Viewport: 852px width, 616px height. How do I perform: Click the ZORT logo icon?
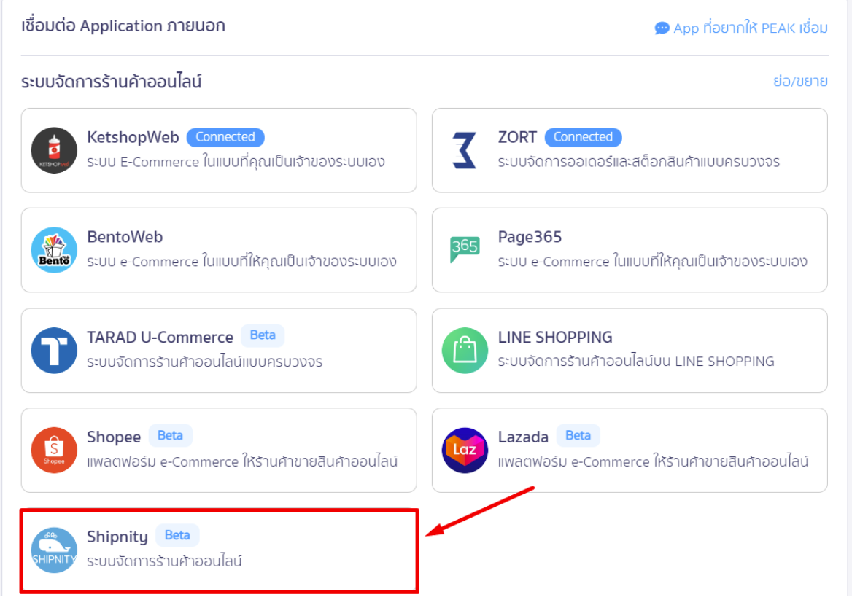point(465,150)
